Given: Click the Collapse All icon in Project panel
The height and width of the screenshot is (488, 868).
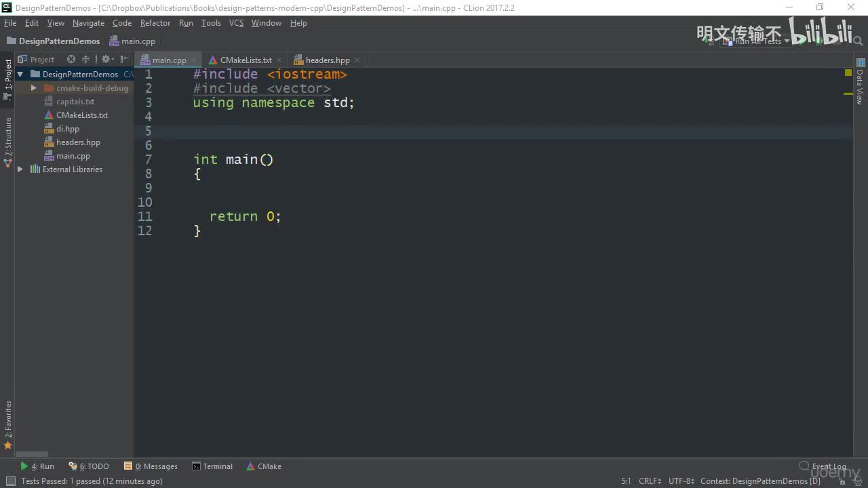Looking at the screenshot, I should [x=85, y=60].
